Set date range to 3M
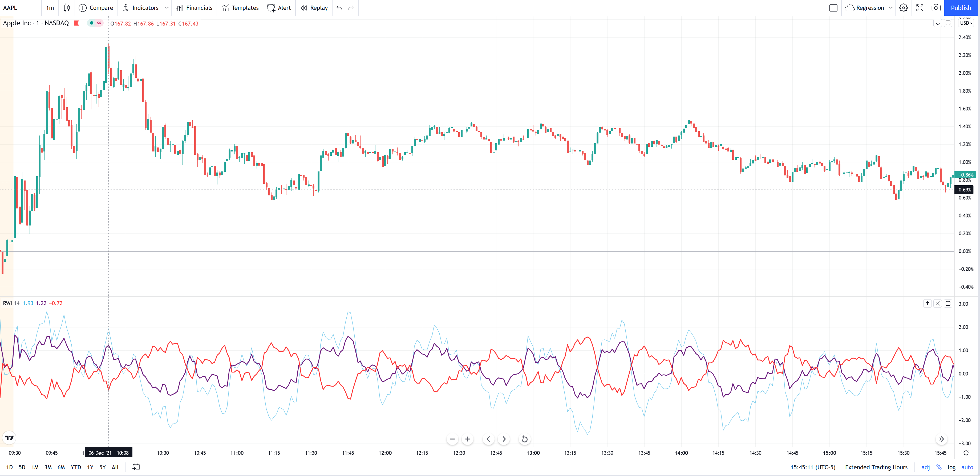This screenshot has width=980, height=476. [x=48, y=467]
